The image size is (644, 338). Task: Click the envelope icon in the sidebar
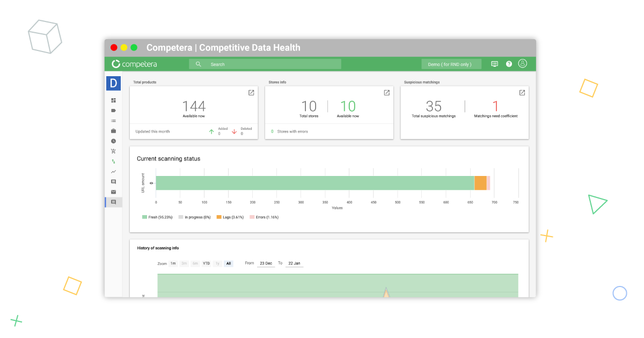113,192
